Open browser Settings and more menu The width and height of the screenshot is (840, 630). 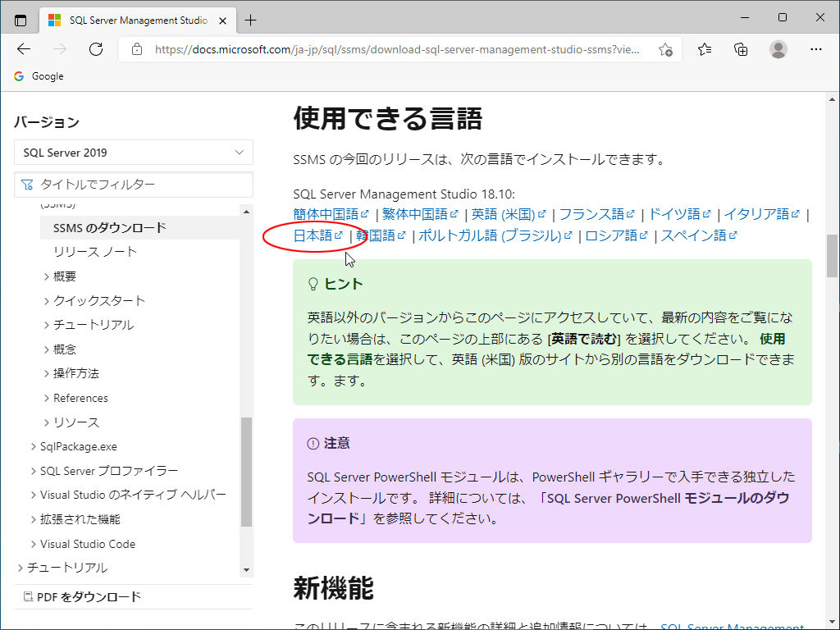tap(815, 49)
